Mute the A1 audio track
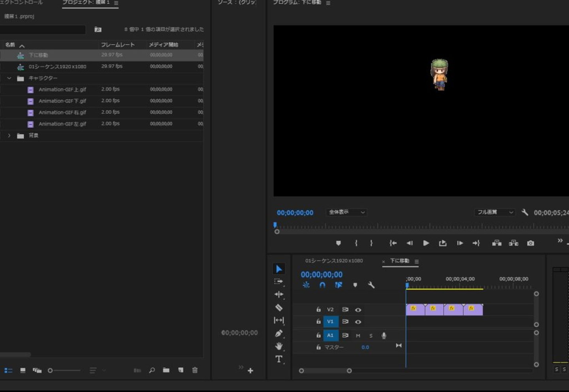This screenshot has width=569, height=392. coord(358,336)
